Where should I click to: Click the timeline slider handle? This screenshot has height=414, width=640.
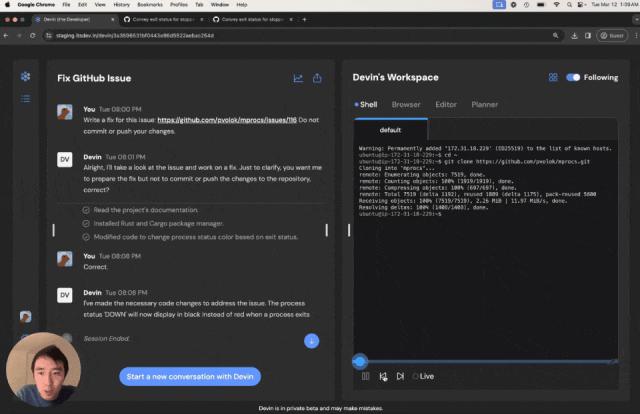[360, 361]
